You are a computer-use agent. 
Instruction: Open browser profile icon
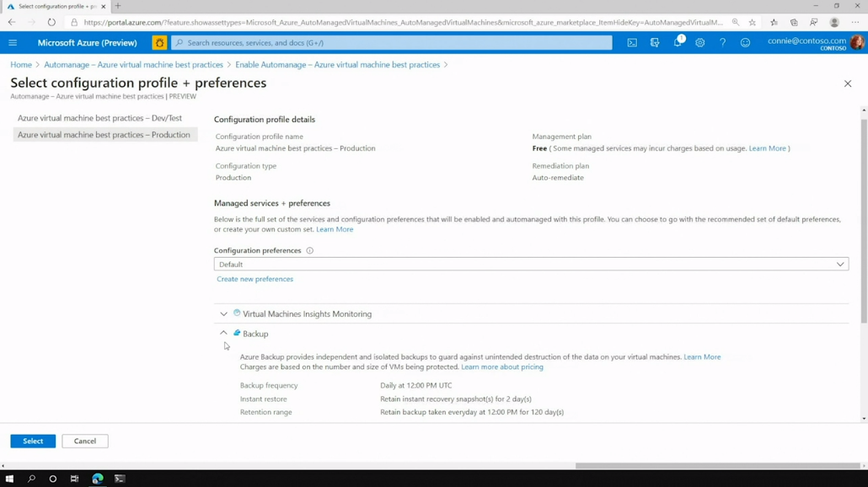tap(834, 22)
